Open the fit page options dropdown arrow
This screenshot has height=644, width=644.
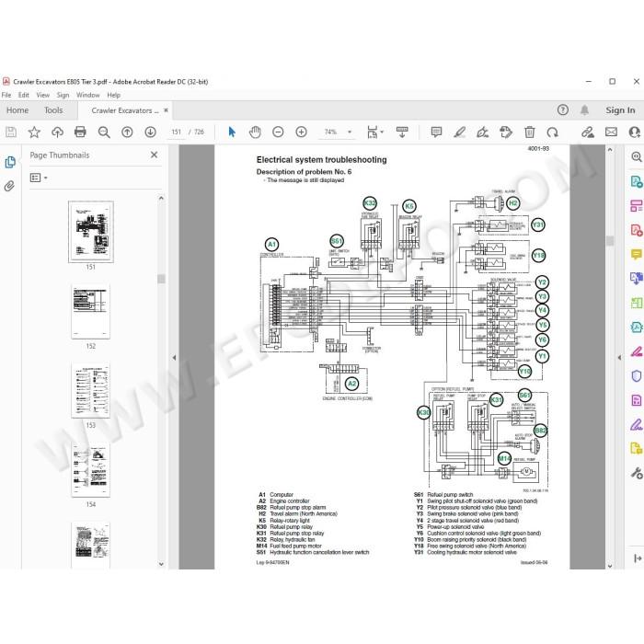(382, 132)
